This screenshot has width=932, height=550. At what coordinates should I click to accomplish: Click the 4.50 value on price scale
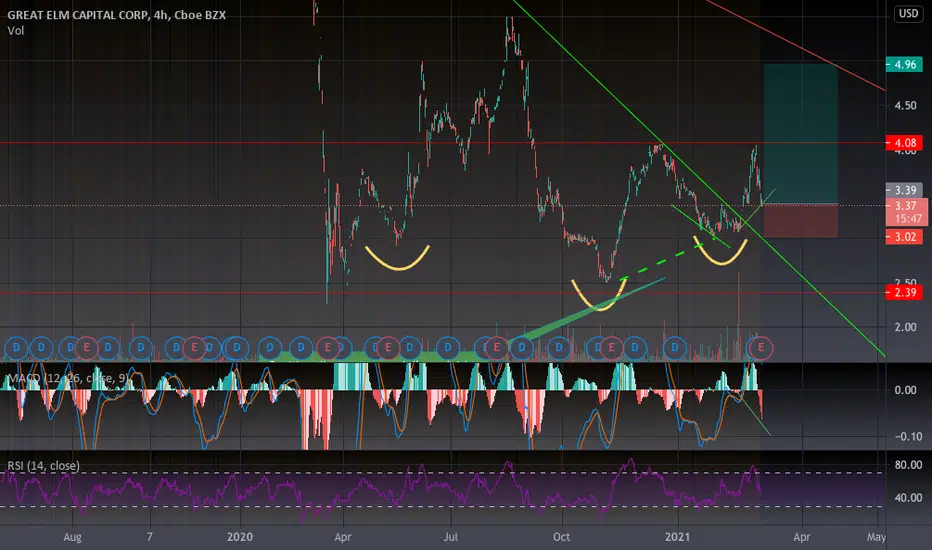[x=905, y=106]
